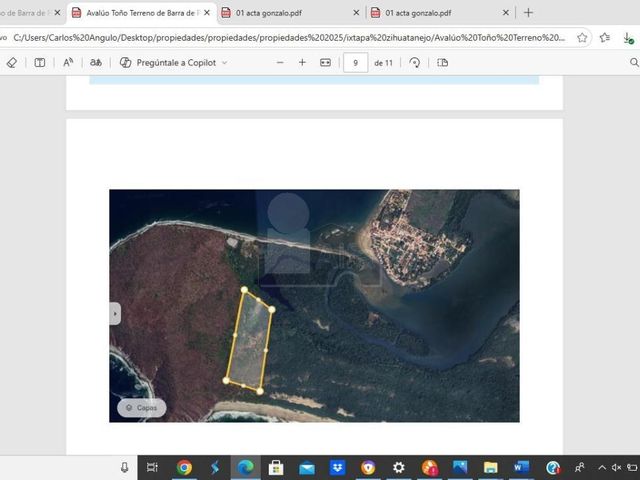Open the downloads icon
Screen dimensions: 640x480
(629, 38)
